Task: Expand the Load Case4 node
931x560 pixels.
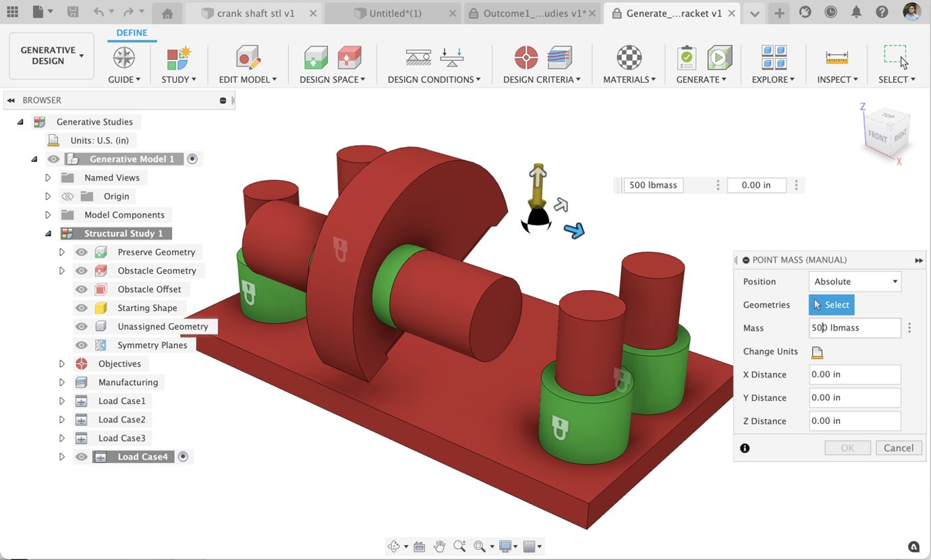Action: click(x=62, y=457)
